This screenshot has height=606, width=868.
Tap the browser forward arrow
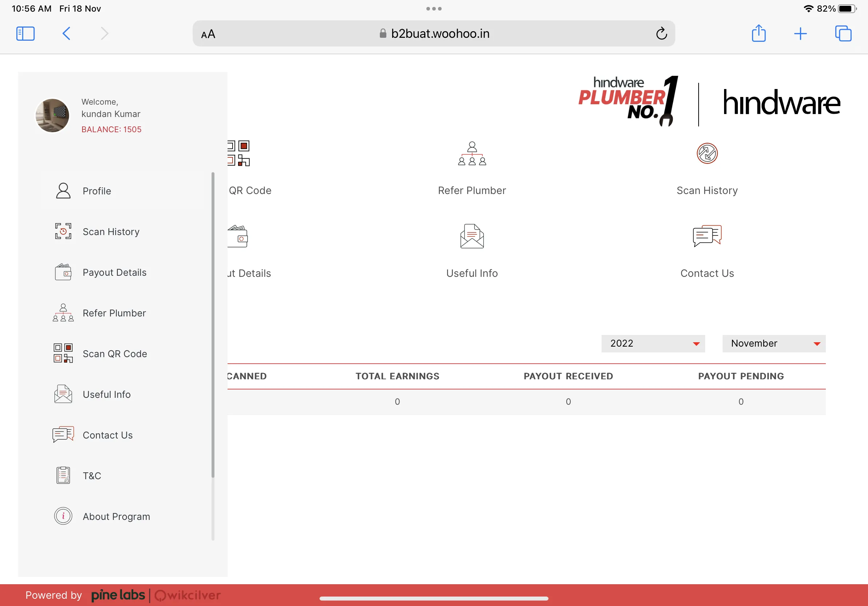(105, 34)
